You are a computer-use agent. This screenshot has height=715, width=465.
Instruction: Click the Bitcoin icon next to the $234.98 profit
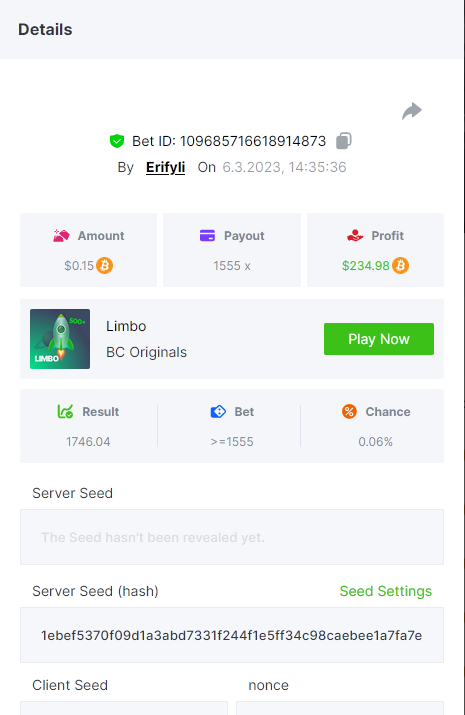click(401, 265)
